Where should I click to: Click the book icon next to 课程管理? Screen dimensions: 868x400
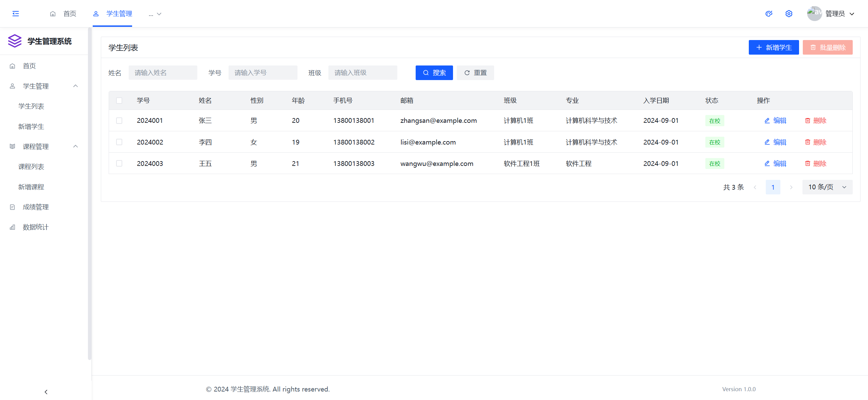(13, 147)
